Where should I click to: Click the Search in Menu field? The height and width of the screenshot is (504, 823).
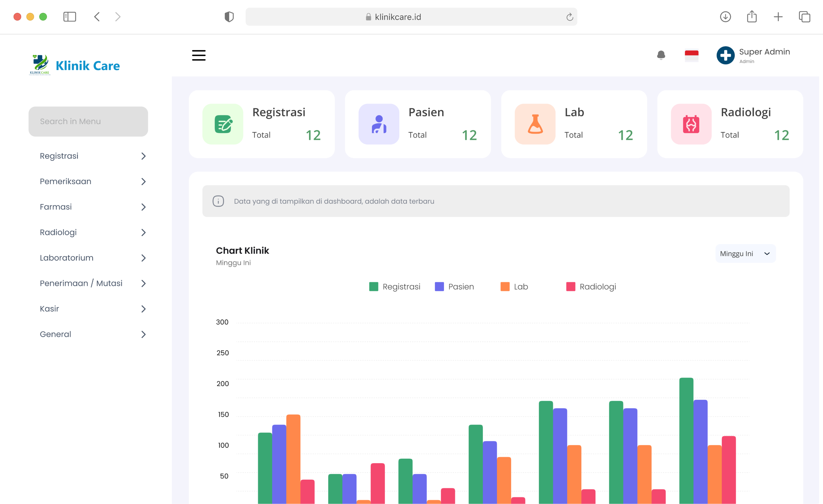pyautogui.click(x=88, y=121)
